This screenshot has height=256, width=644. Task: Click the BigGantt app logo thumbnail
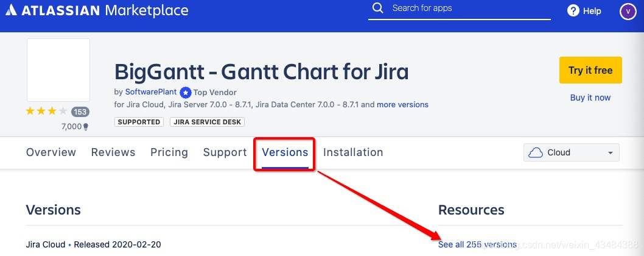coord(58,70)
